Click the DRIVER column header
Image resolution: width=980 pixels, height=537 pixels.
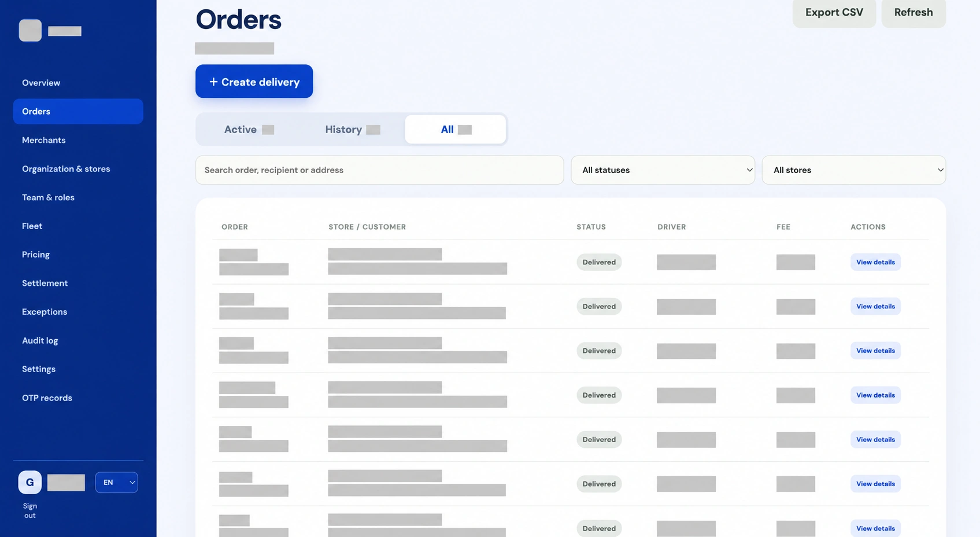pos(672,227)
